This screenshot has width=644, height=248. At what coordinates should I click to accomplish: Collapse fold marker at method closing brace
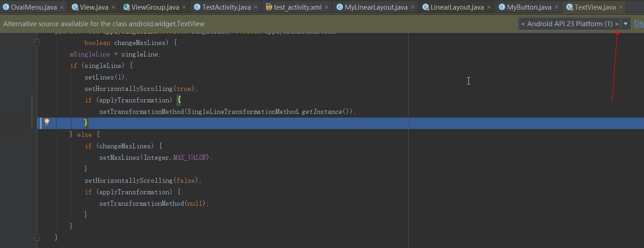[37, 237]
